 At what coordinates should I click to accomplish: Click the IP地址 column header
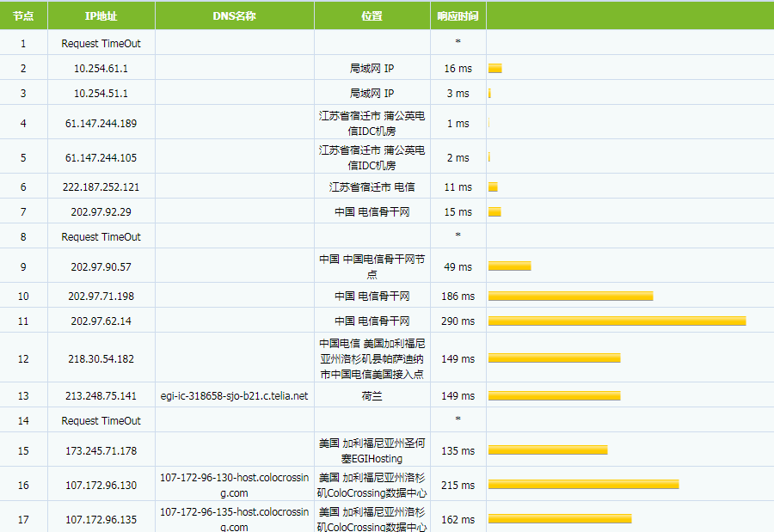pos(101,15)
